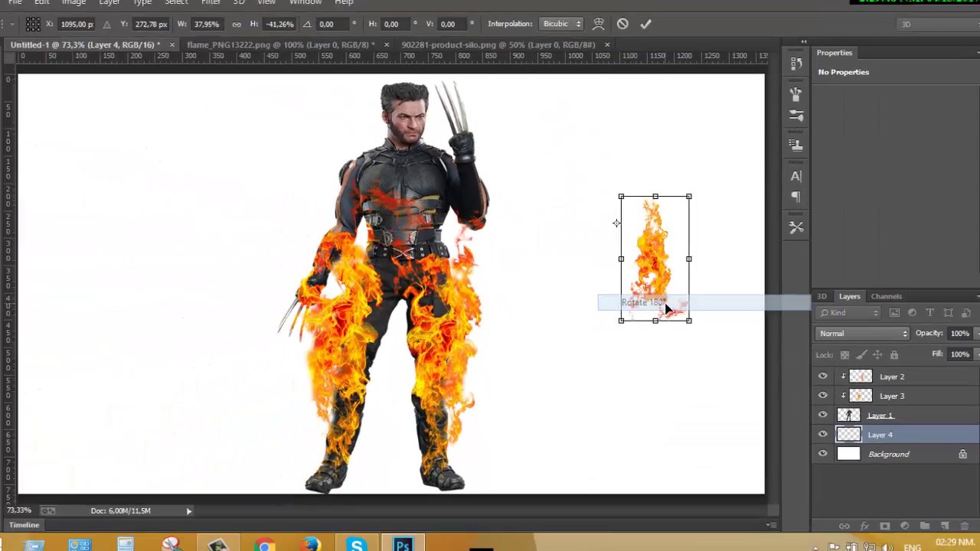This screenshot has width=980, height=551.
Task: Open Timeline panel menu icon
Action: 771,525
